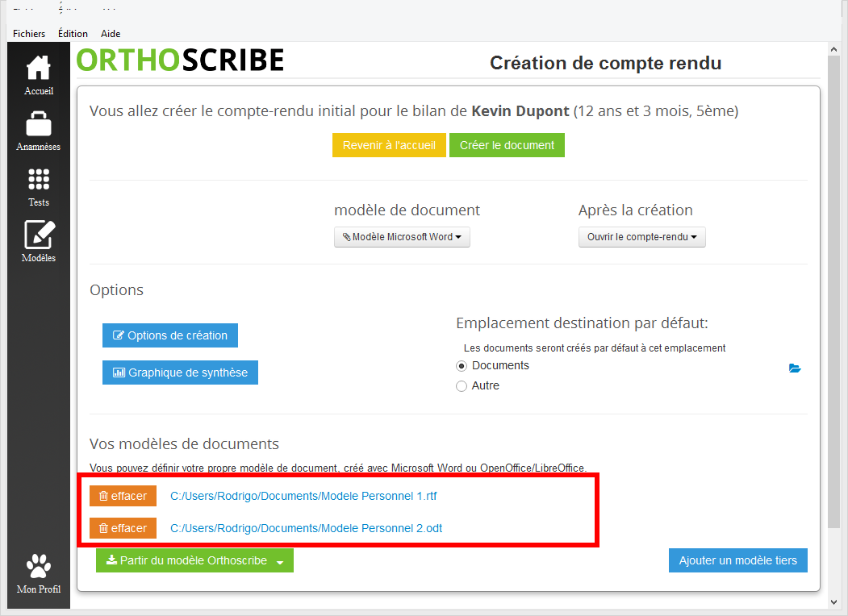This screenshot has width=848, height=616.
Task: Open the Accueil home icon in sidebar
Action: [x=38, y=69]
